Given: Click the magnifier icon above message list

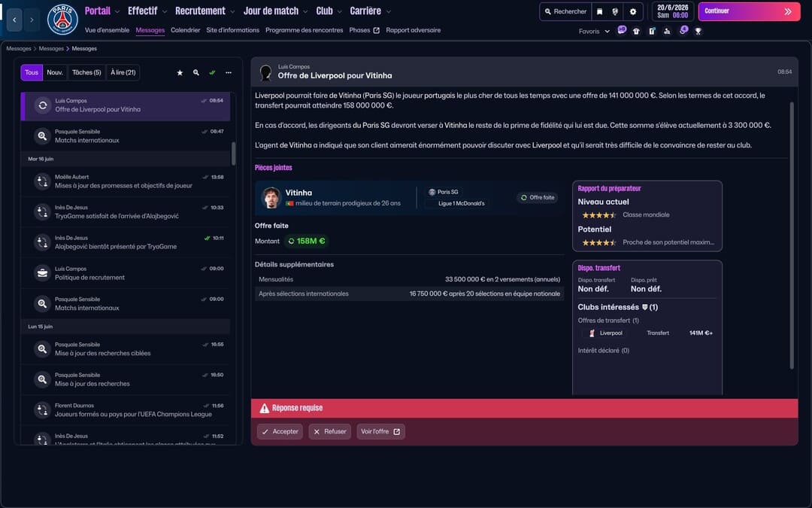Looking at the screenshot, I should [196, 73].
